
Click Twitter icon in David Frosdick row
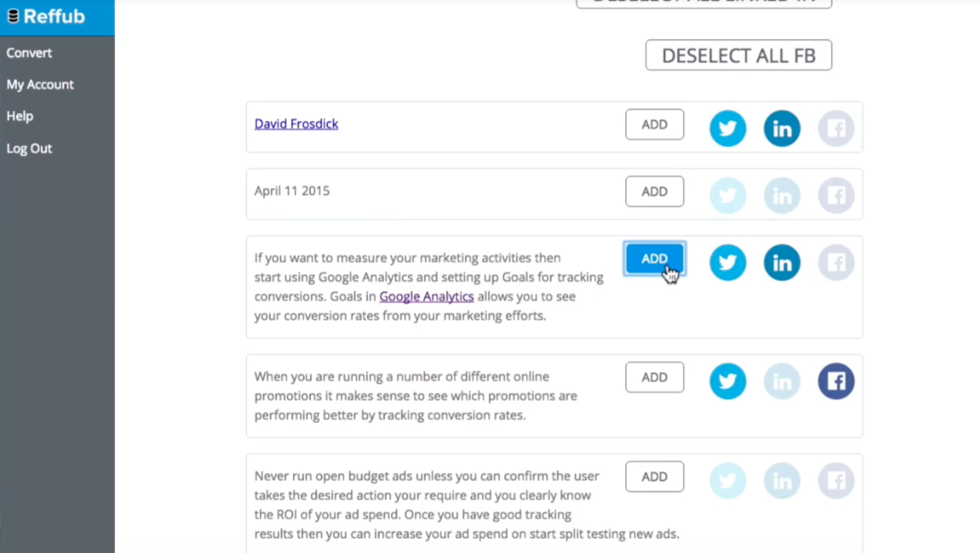[x=728, y=128]
